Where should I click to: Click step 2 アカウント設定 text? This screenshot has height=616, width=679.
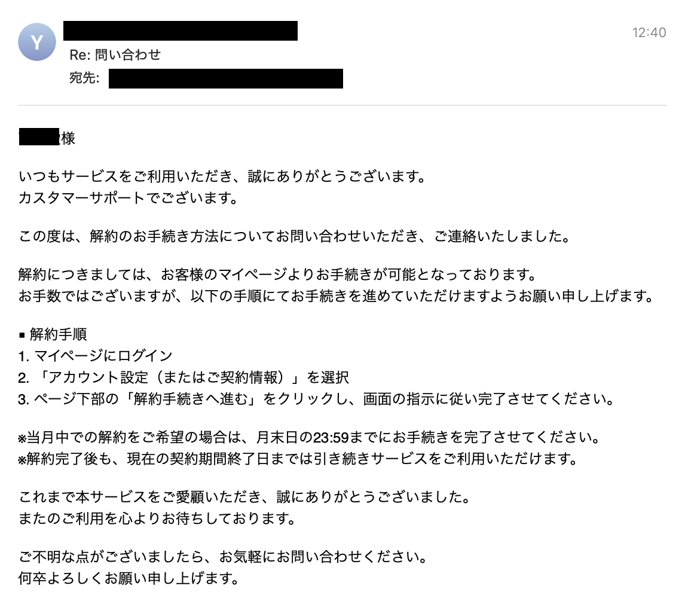tap(183, 377)
